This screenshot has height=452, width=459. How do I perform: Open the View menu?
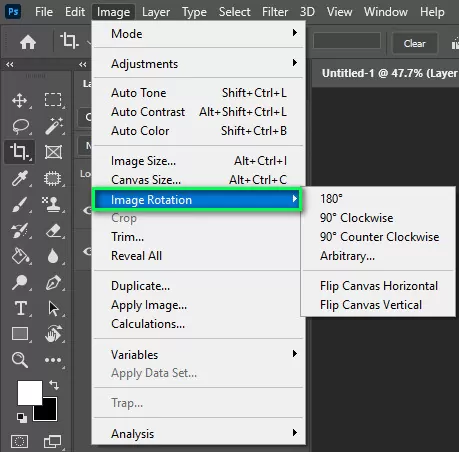point(339,12)
